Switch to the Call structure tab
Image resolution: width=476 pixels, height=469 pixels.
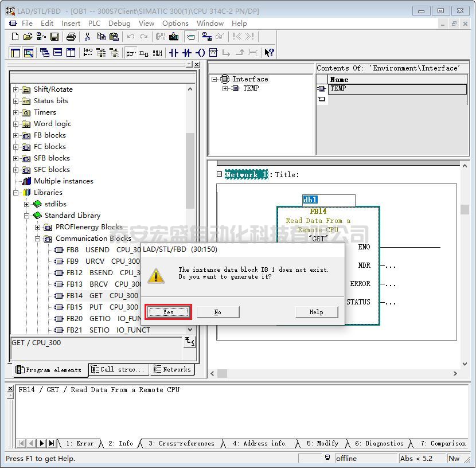pyautogui.click(x=119, y=370)
